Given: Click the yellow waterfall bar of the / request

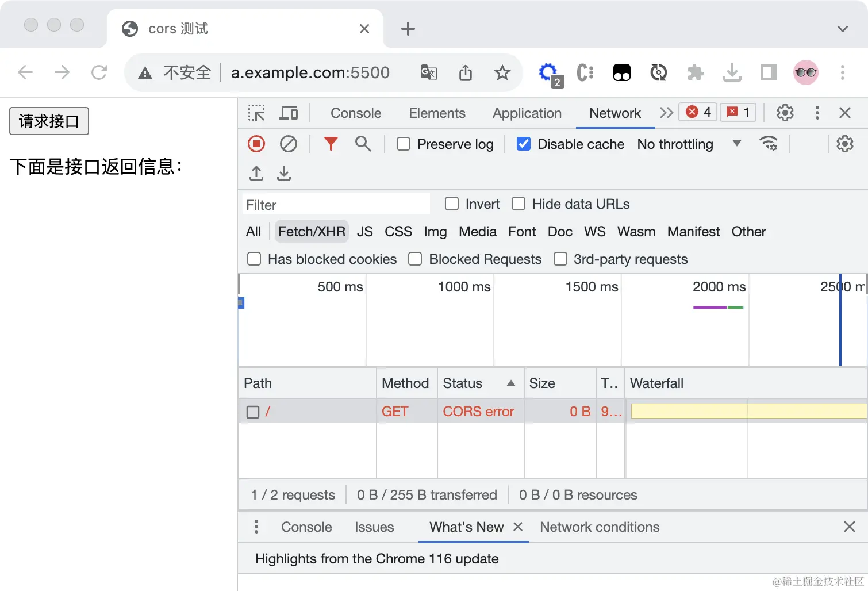Looking at the screenshot, I should (x=748, y=410).
